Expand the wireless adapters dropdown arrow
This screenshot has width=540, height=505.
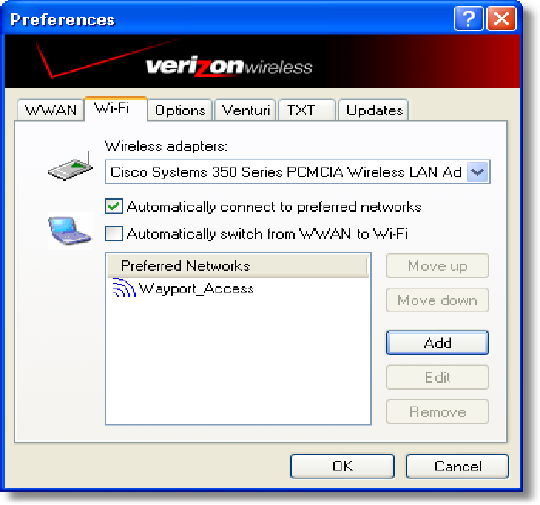[478, 172]
